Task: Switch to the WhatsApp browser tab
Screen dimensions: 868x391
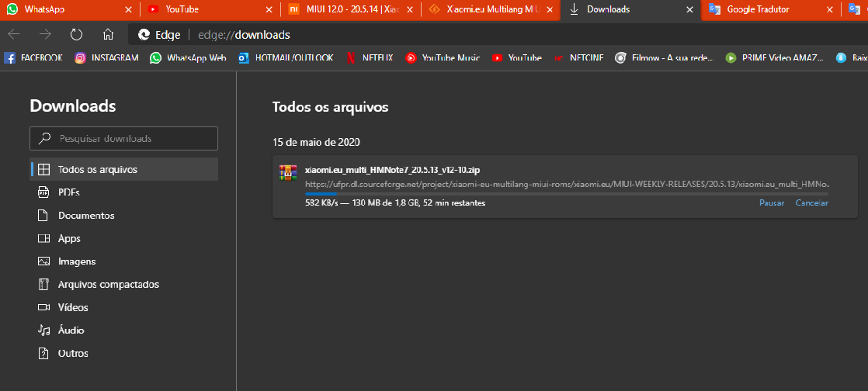Action: 69,9
